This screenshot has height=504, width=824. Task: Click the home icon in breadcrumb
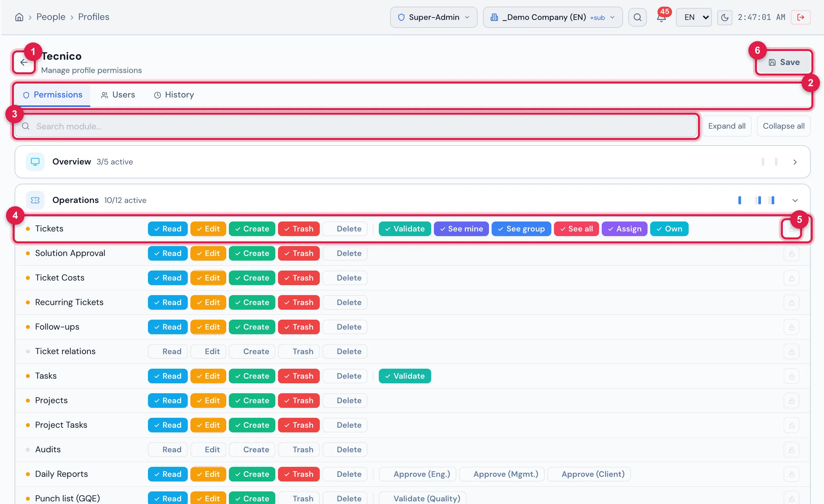click(x=19, y=17)
